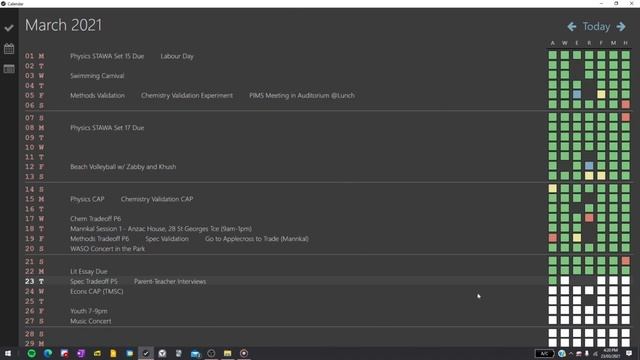Toggle yellow F habit square on 05 F

pos(601,94)
